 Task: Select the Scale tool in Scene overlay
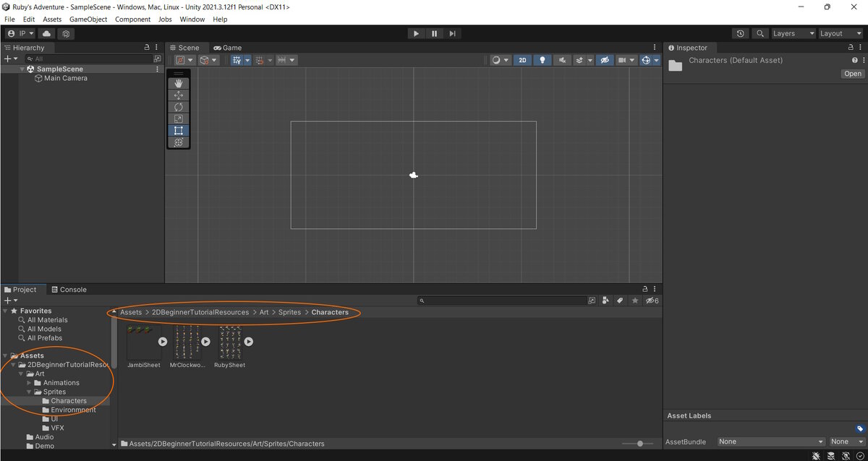(x=179, y=119)
